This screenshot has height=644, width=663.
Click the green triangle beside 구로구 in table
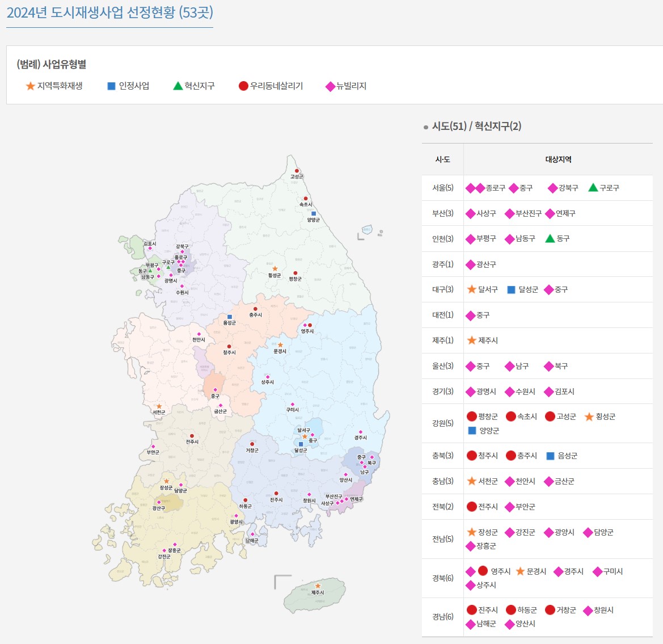[x=593, y=188]
